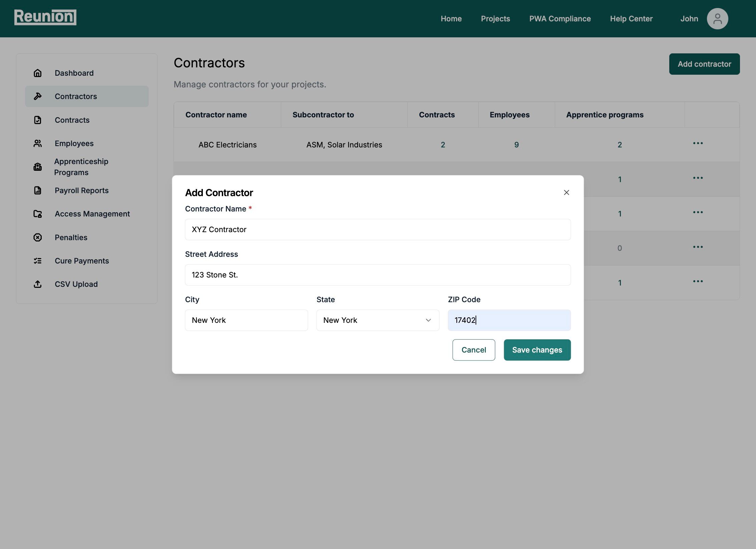The image size is (756, 549).
Task: Click ABC Electricians employees count 9
Action: [516, 145]
